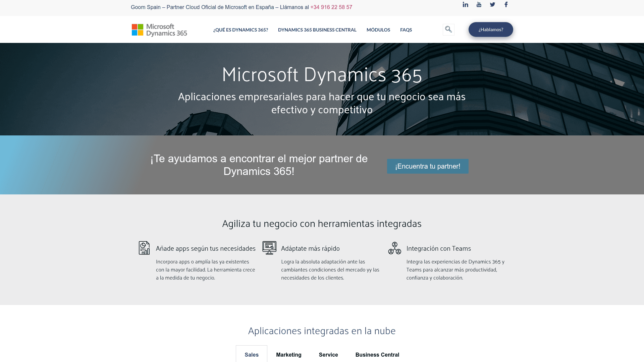Image resolution: width=644 pixels, height=362 pixels.
Task: Click the Agiliza tu negocio con herramientas integradas heading
Action: (322, 224)
